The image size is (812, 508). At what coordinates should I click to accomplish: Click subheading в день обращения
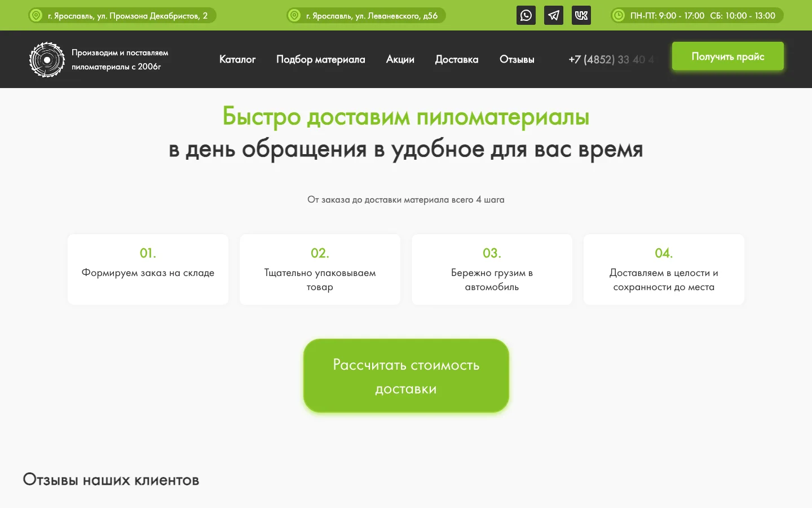point(406,150)
